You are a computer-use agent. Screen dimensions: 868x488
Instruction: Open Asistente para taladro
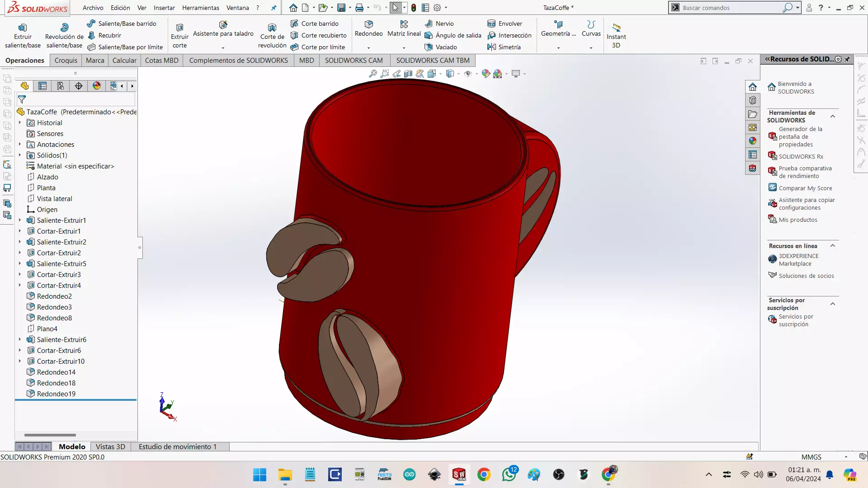click(223, 30)
